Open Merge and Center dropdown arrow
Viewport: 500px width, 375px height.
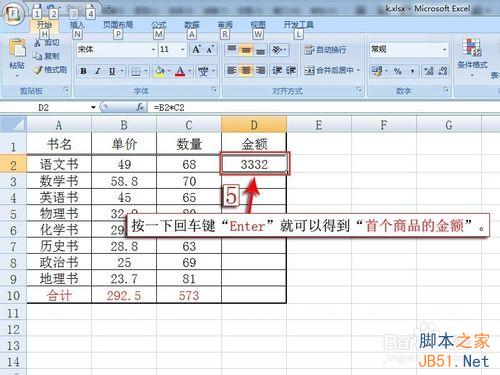(359, 70)
